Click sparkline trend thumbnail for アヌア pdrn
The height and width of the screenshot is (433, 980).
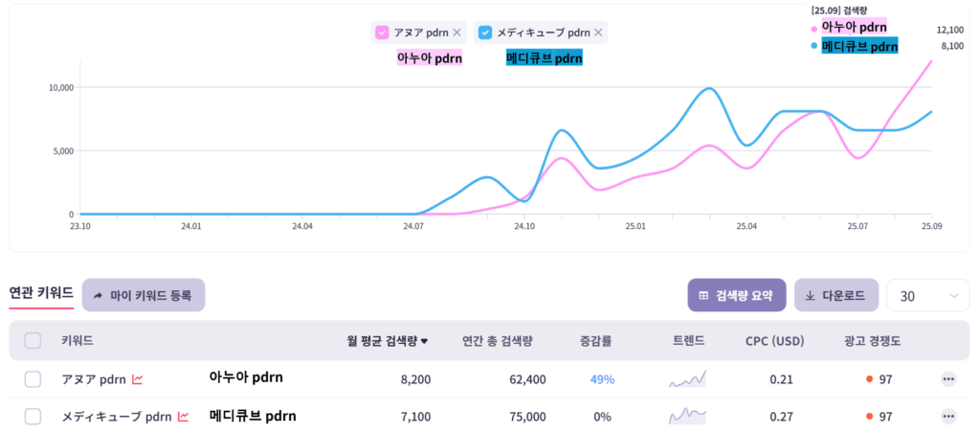pyautogui.click(x=687, y=379)
